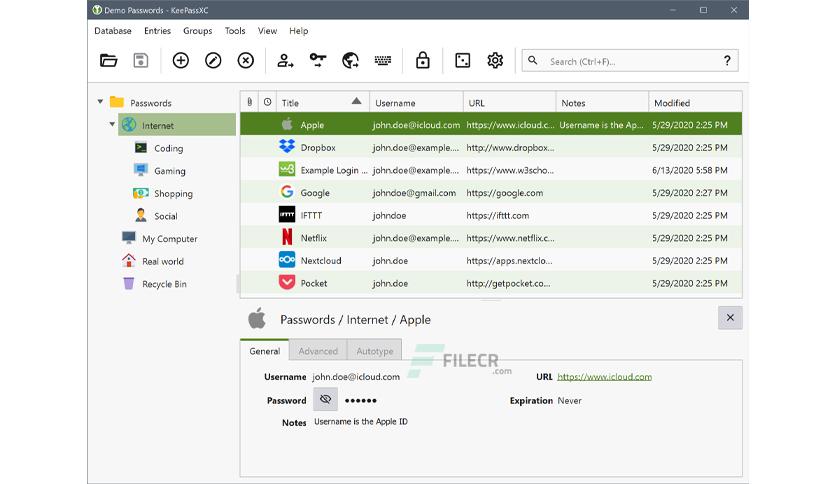Click the IFTTT entry icon
This screenshot has height=484, width=836.
287,215
